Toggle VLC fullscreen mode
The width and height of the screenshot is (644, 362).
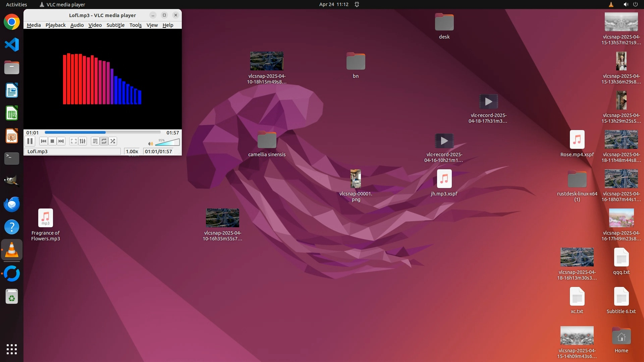point(73,141)
